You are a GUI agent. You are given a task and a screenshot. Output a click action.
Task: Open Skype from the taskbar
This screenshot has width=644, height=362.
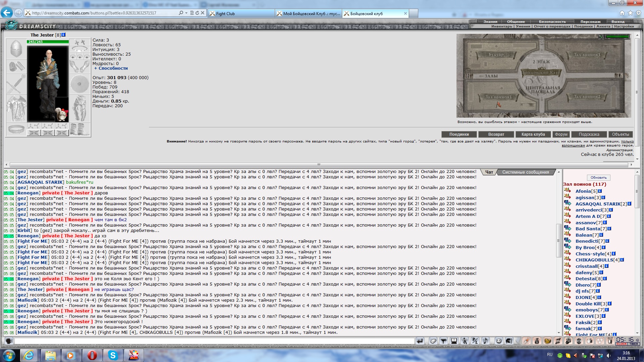(x=113, y=355)
